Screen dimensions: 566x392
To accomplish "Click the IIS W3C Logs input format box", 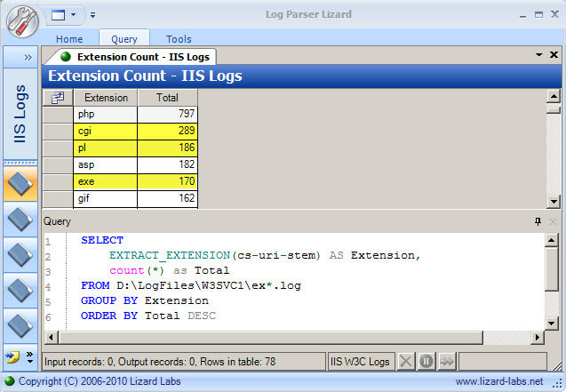I will 360,362.
